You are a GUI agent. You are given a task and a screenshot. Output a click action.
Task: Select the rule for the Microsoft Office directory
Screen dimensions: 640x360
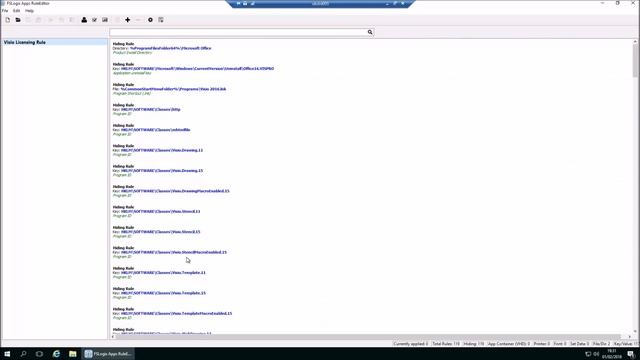pyautogui.click(x=162, y=48)
